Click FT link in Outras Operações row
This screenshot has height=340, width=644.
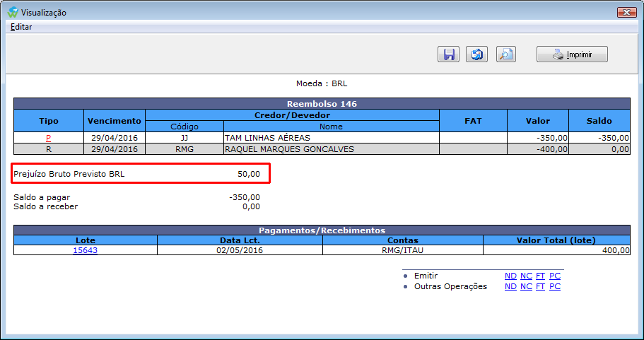click(541, 286)
